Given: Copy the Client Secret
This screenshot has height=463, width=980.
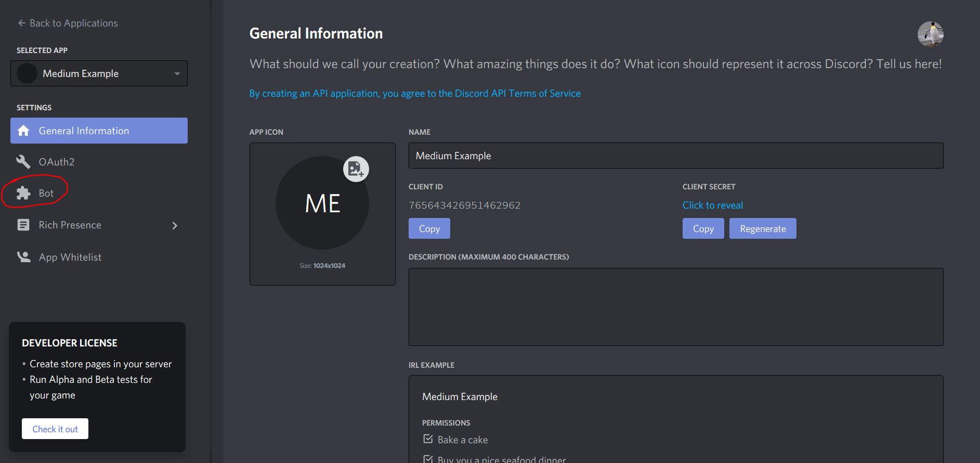Looking at the screenshot, I should (x=703, y=228).
